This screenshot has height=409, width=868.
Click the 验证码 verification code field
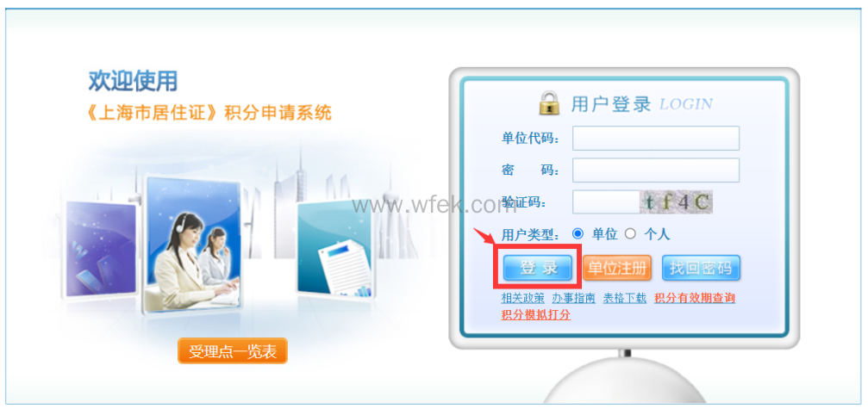point(606,202)
